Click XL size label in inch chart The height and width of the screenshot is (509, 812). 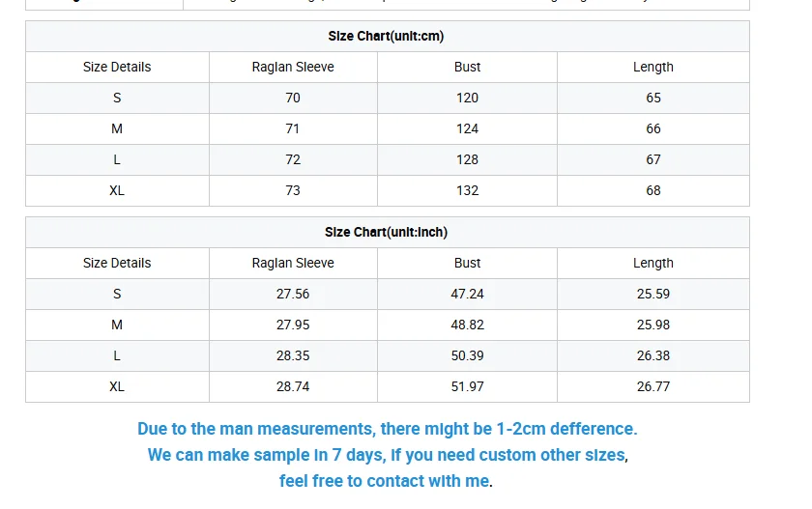tap(117, 387)
